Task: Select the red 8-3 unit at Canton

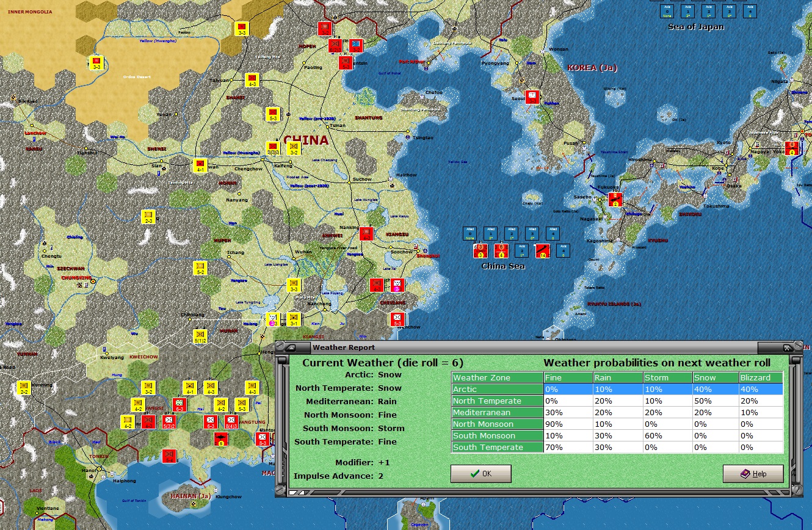Action: click(x=263, y=439)
